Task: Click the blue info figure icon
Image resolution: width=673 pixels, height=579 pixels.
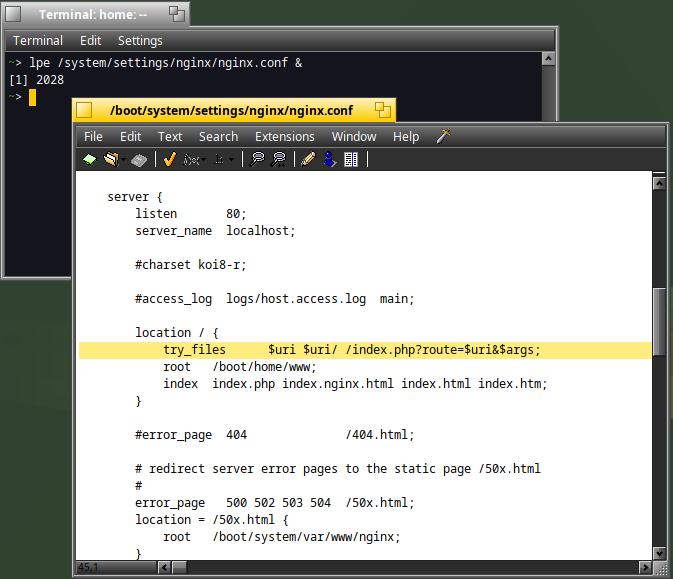Action: (x=330, y=159)
